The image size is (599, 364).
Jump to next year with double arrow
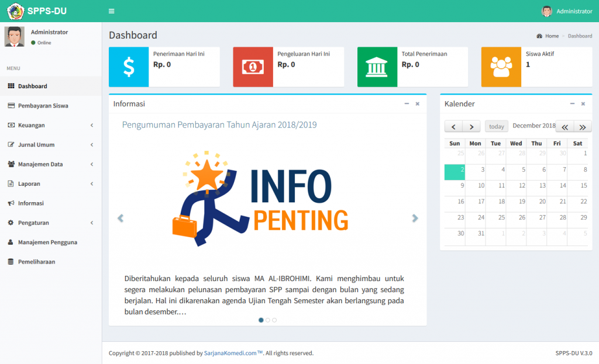coord(583,127)
